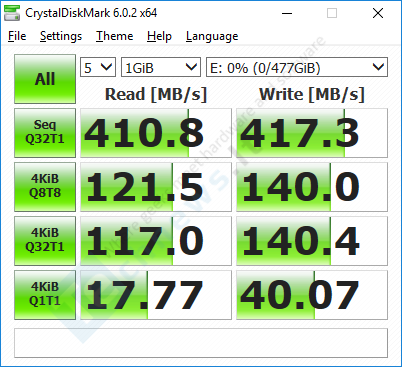
Task: Minimize the CrystalDiskMark window
Action: tap(287, 13)
